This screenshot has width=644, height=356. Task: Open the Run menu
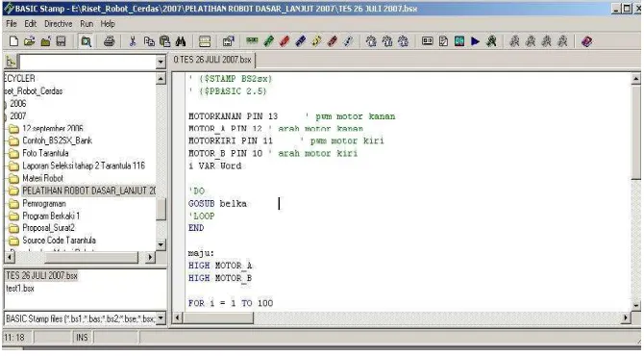tap(87, 24)
